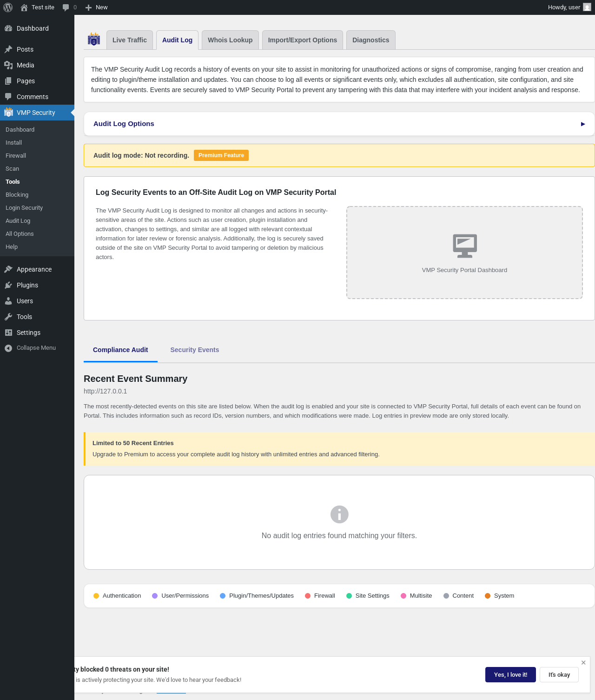Click the http://127.0.0.1 site URL text
Image resolution: width=595 pixels, height=700 pixels.
coord(105,391)
